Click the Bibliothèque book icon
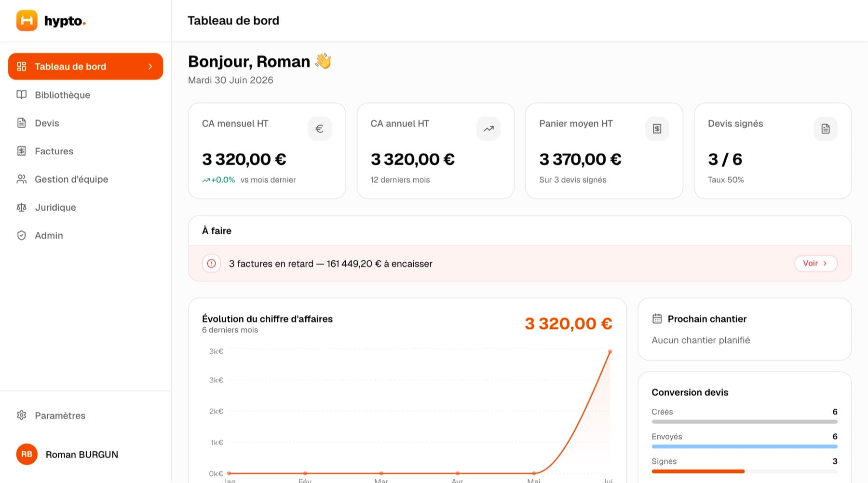Viewport: 868px width, 483px height. click(x=22, y=94)
